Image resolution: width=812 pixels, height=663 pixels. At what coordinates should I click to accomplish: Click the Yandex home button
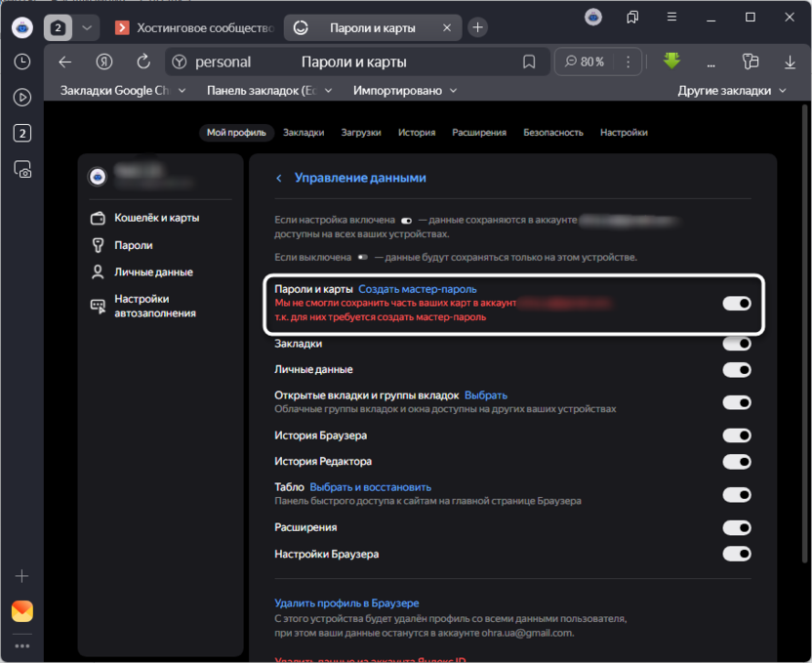(x=104, y=62)
